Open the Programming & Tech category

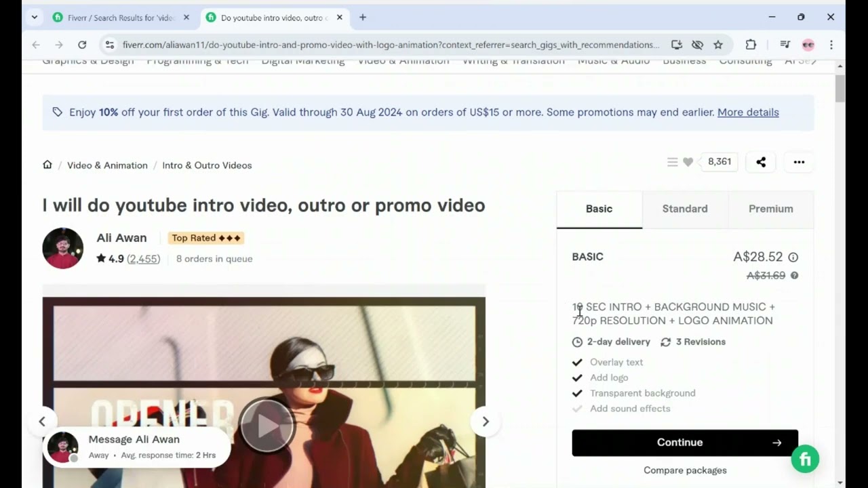tap(197, 61)
